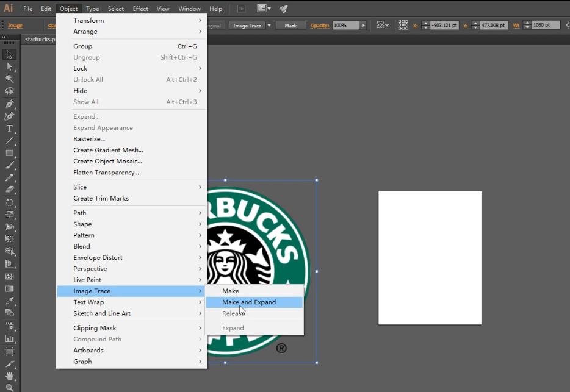The height and width of the screenshot is (392, 570).
Task: Select the Magic Wand tool
Action: [x=10, y=79]
